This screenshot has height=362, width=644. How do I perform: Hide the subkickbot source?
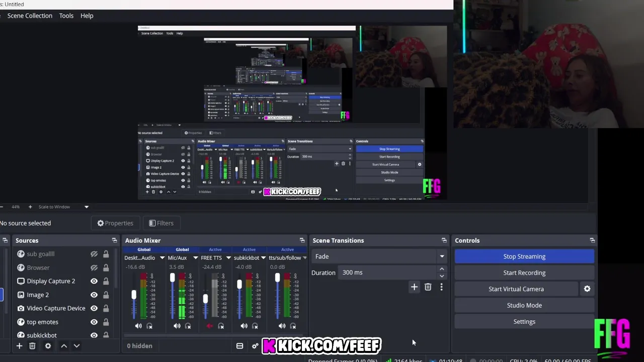[x=94, y=335]
